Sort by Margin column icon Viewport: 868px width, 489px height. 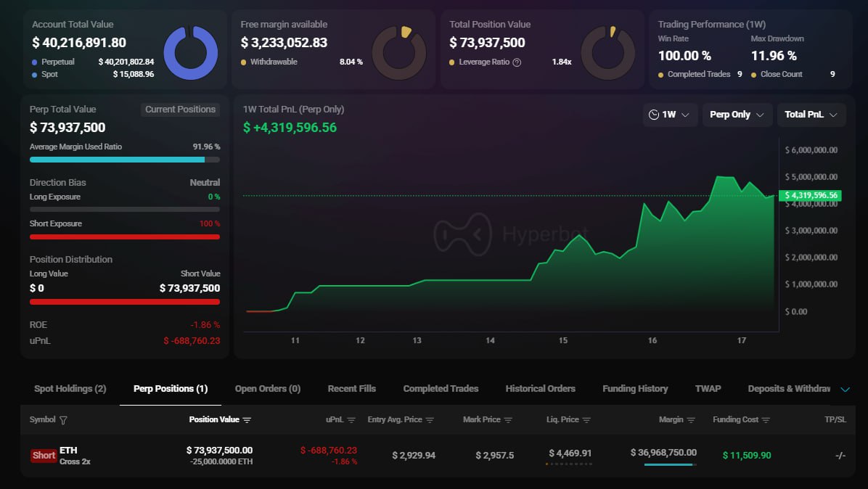coord(691,420)
